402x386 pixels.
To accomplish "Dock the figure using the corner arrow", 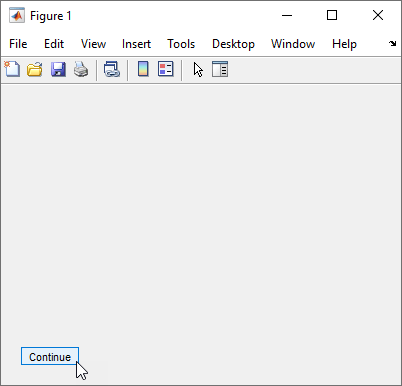I will click(x=392, y=43).
